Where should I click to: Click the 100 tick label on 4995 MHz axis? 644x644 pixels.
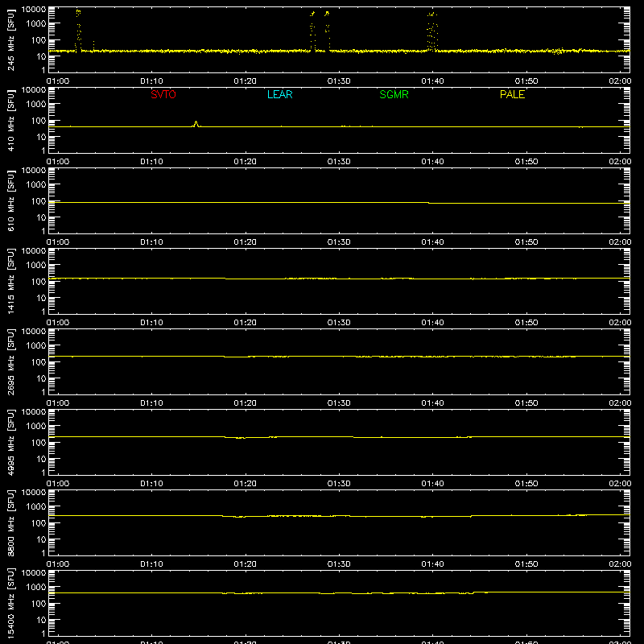[x=39, y=443]
